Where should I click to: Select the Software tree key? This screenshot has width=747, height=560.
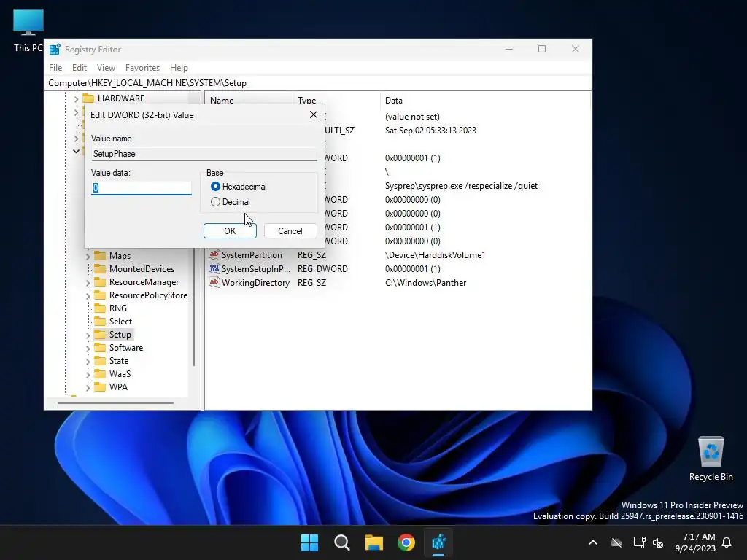(126, 348)
